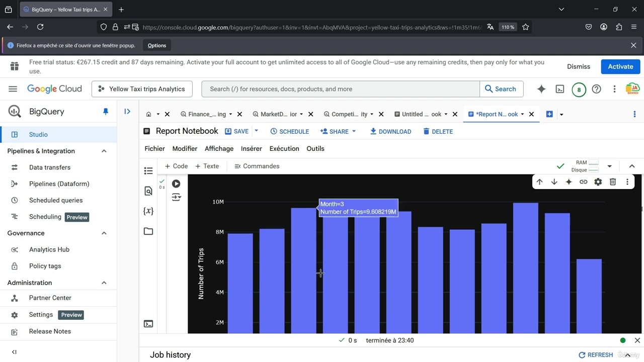The height and width of the screenshot is (362, 644).
Task: Open the table of contents icon
Action: pos(148,171)
